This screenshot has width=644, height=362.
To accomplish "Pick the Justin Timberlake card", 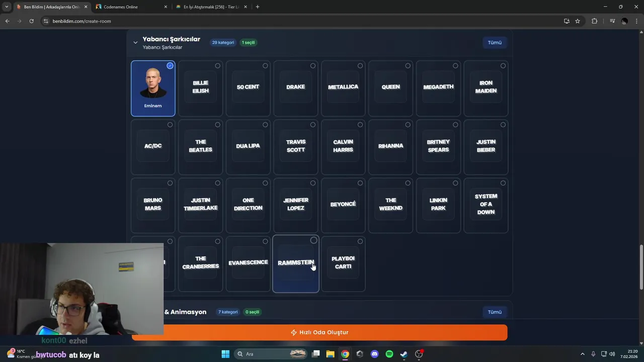I will coord(200,205).
